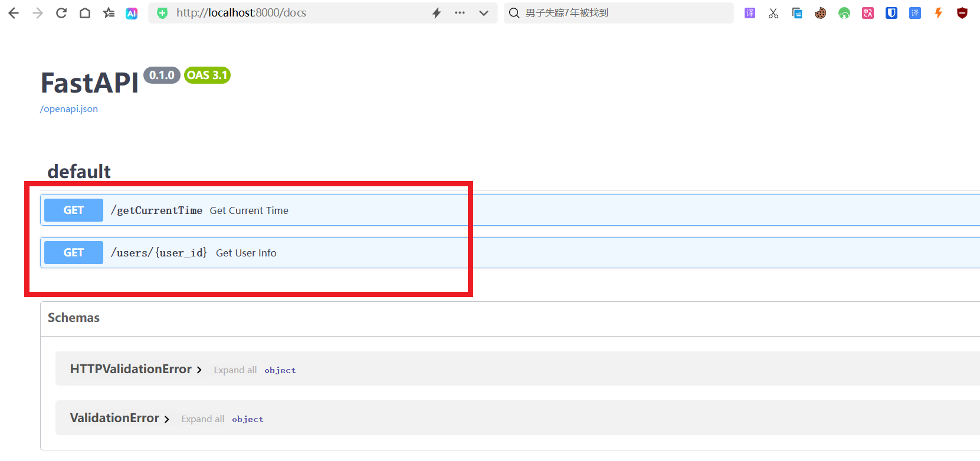Click the /getCurrentTime path text
The height and width of the screenshot is (461, 980).
click(x=157, y=210)
